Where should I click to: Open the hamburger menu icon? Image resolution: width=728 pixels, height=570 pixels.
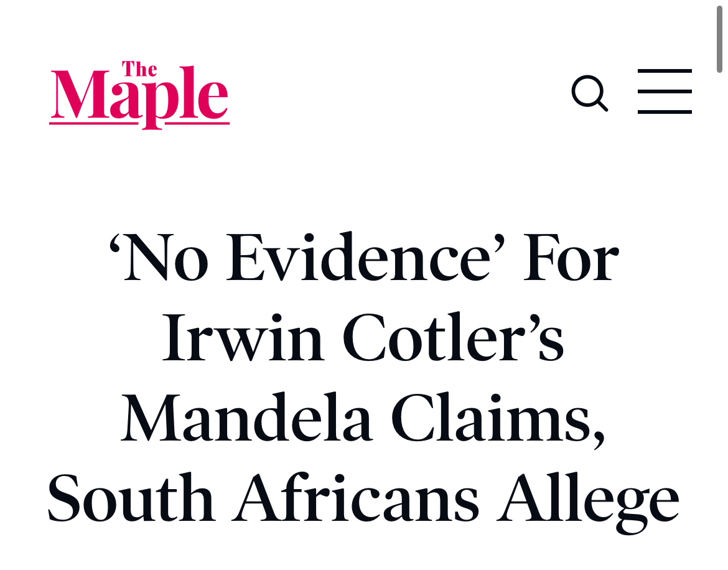[665, 91]
